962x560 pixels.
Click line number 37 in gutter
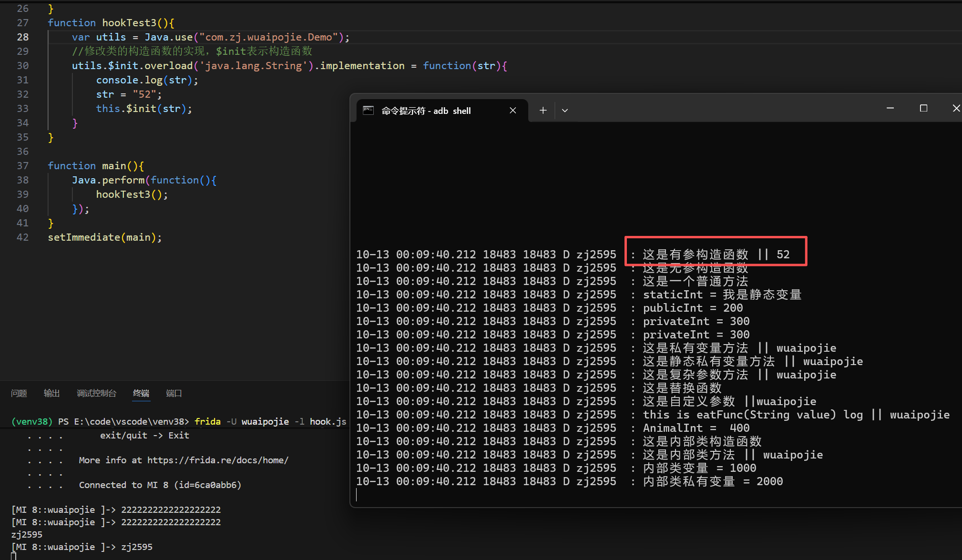click(23, 166)
